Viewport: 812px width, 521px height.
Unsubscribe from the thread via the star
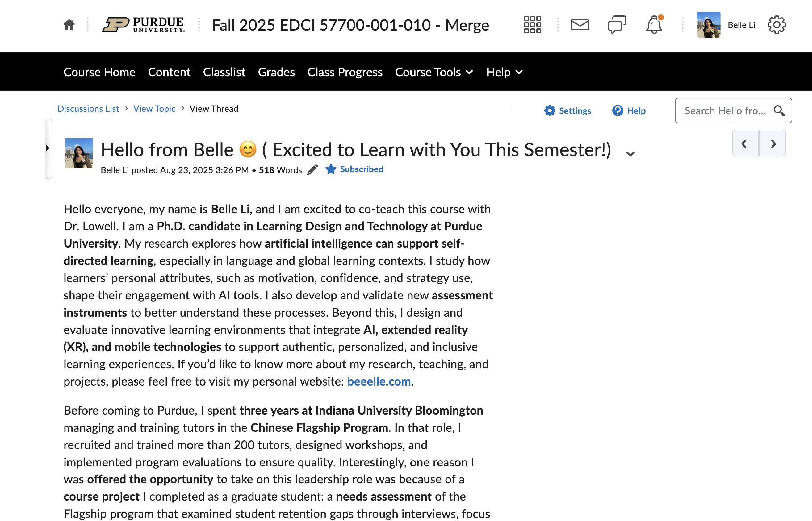pyautogui.click(x=331, y=169)
